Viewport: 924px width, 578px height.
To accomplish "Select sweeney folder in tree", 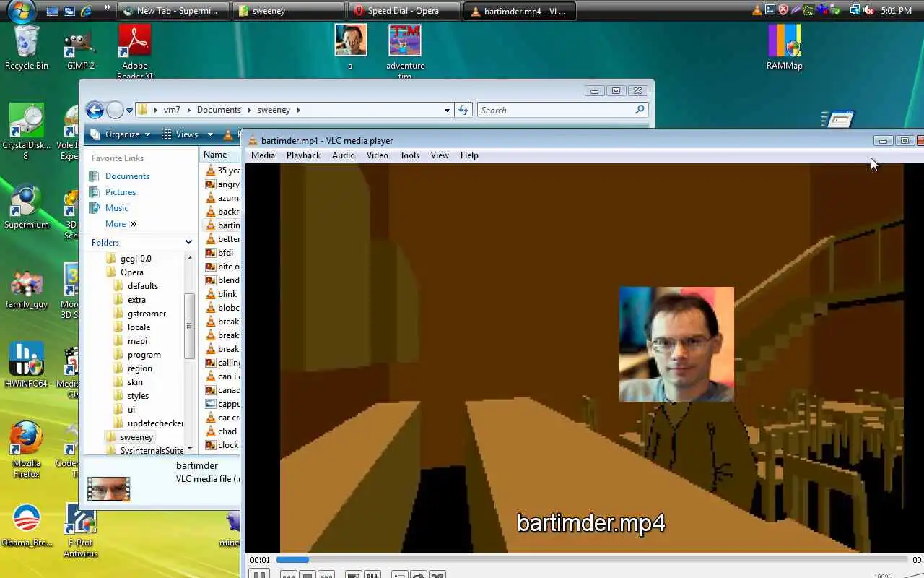I will pos(129,437).
